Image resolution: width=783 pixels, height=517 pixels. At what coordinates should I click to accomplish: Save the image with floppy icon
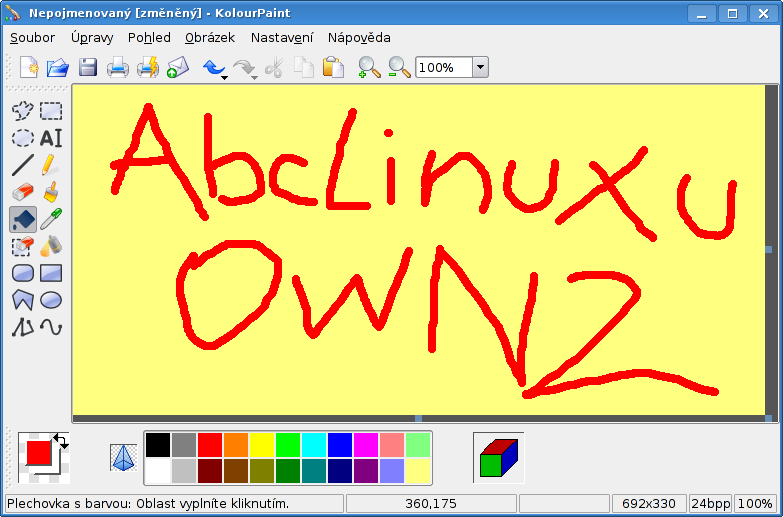coord(88,67)
